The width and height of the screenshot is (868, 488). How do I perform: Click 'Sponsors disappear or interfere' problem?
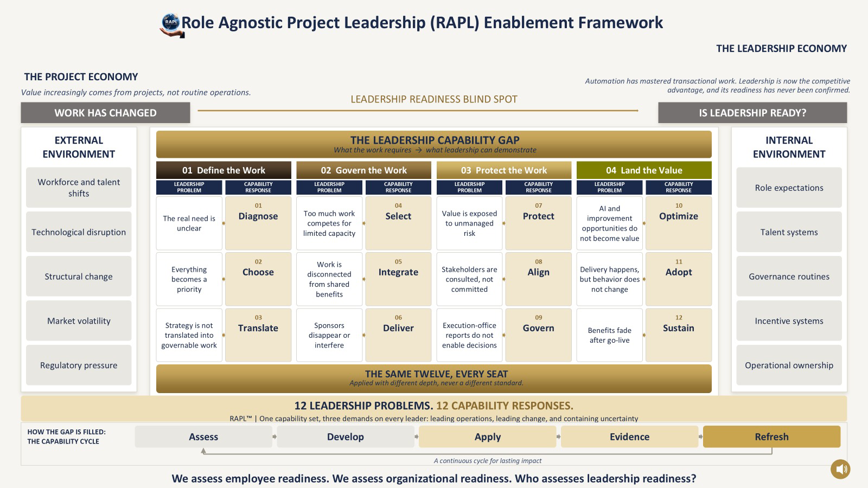(329, 335)
